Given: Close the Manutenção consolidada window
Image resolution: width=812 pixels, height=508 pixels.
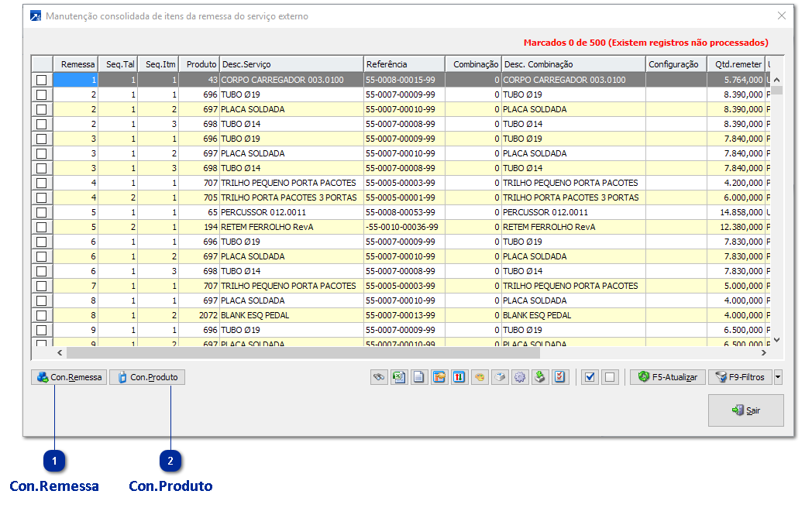Looking at the screenshot, I should click(782, 16).
